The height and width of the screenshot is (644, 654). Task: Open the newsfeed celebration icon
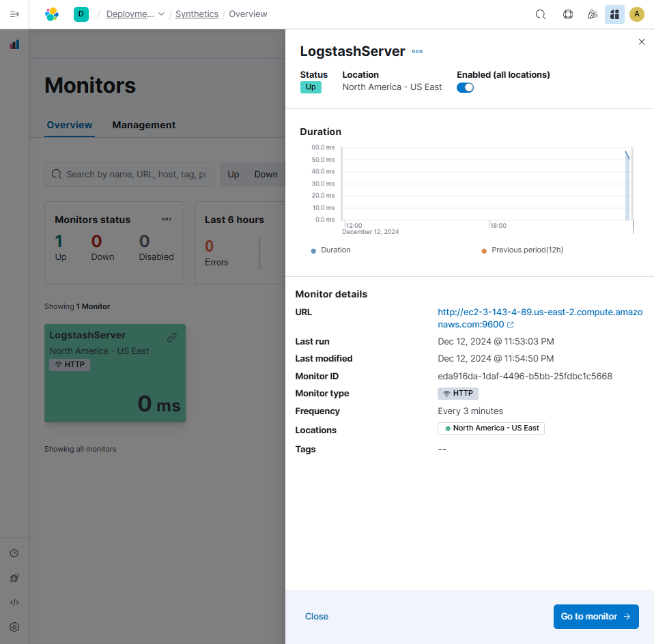593,14
